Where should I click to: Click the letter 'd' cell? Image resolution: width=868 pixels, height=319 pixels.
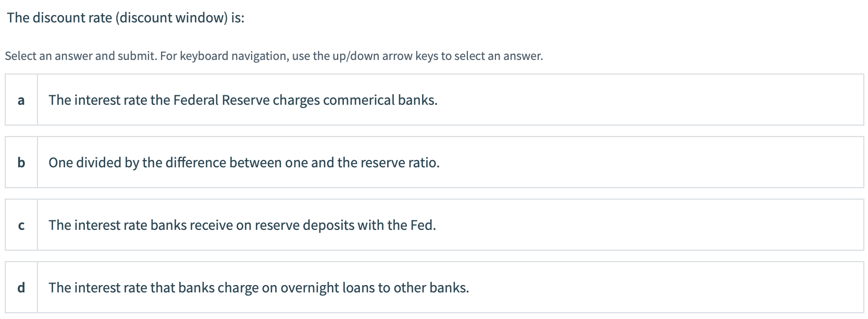pyautogui.click(x=21, y=287)
